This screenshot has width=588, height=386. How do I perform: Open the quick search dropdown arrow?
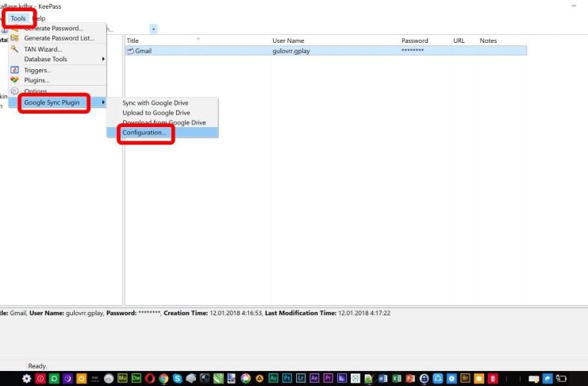[153, 29]
